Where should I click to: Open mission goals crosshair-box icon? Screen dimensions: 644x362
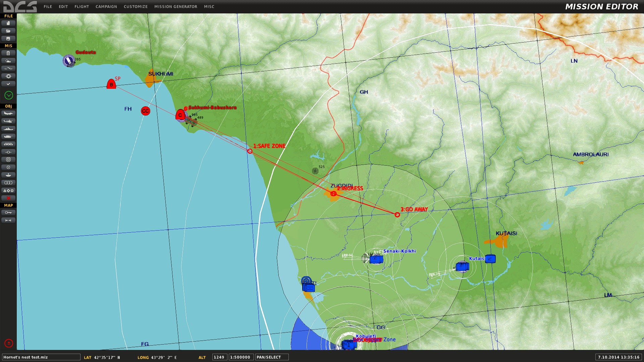(x=8, y=76)
